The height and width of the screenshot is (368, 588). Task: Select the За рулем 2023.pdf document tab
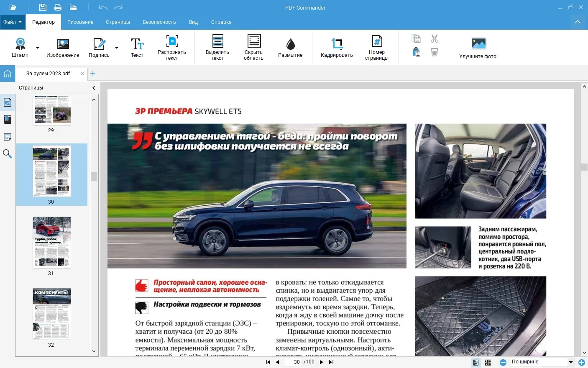[48, 74]
